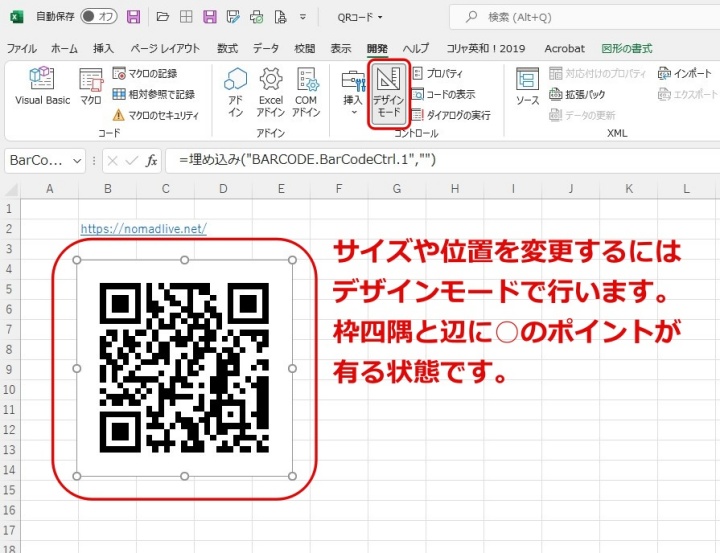This screenshot has height=553, width=720.
Task: Open the QRコード file name dropdown
Action: click(360, 17)
